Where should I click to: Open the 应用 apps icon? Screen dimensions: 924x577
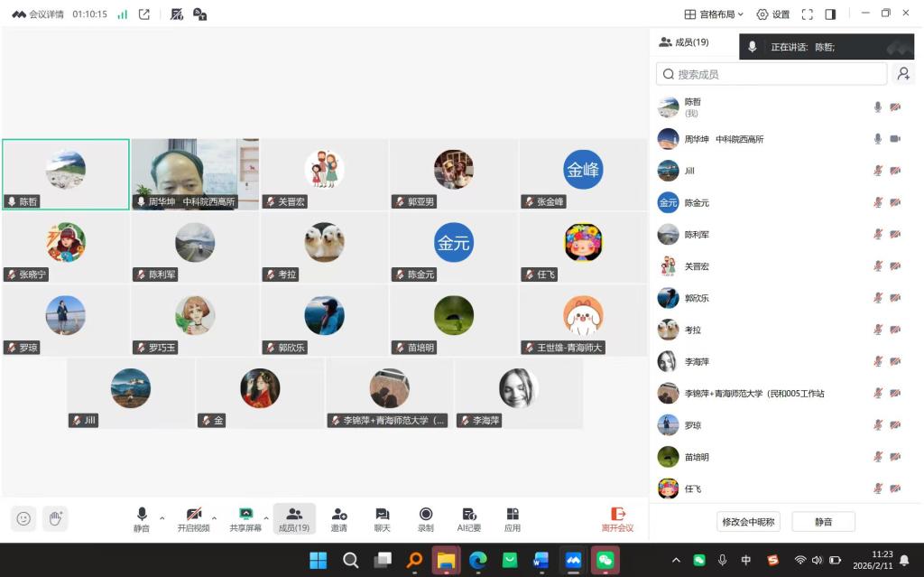[x=513, y=518]
